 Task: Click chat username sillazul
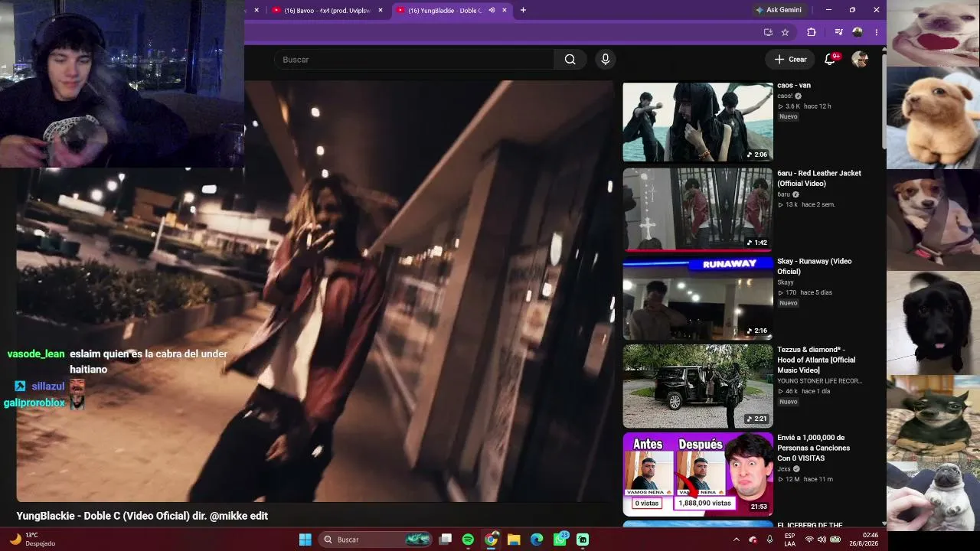[x=47, y=386]
